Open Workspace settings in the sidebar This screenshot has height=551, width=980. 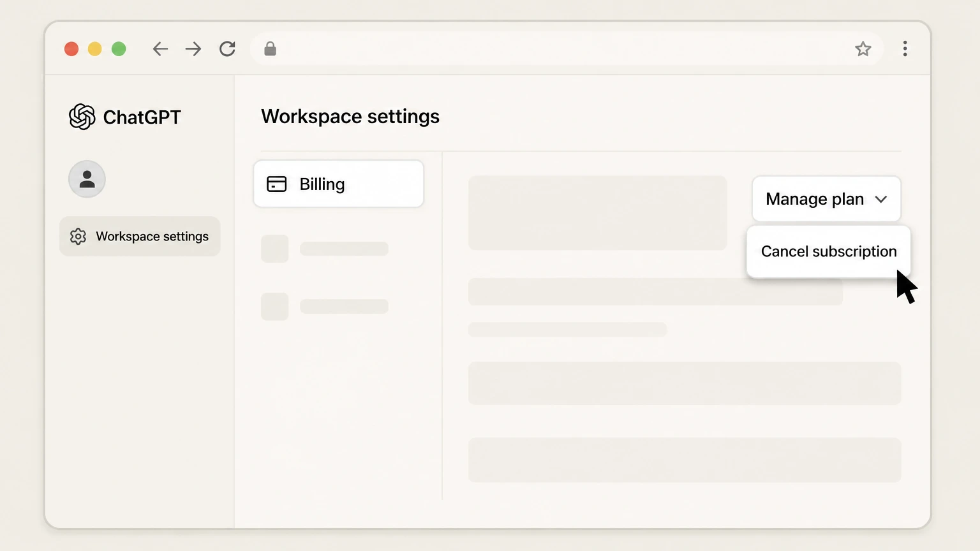[x=140, y=237]
